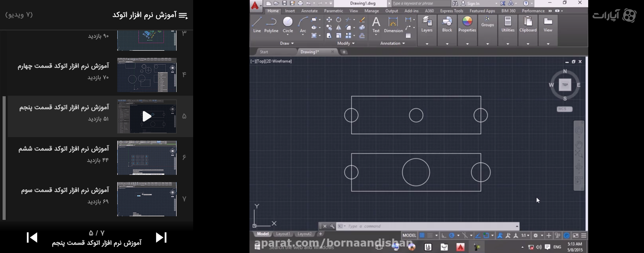Expand the Modify panel dropdown
The image size is (644, 253).
pos(346,43)
